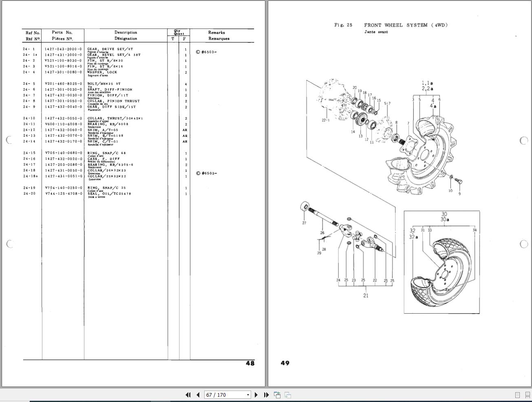
Task: Select part number V521-100-8030-0
Action: coord(63,61)
